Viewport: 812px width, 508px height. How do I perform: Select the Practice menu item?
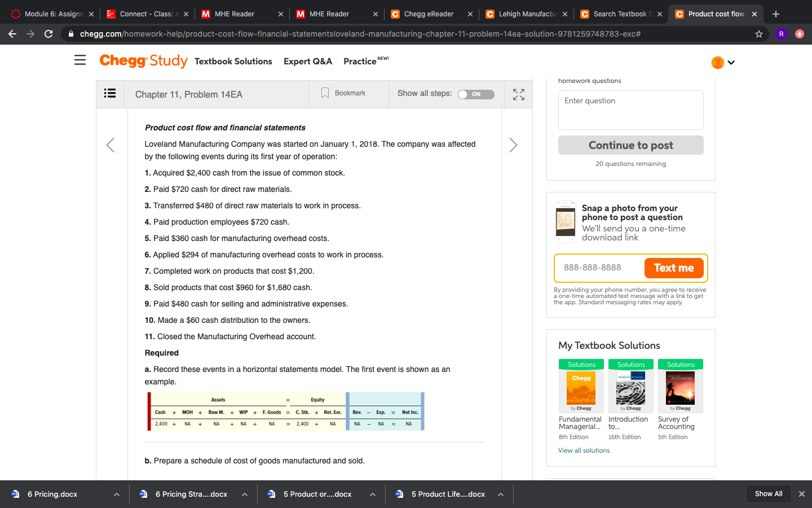click(359, 61)
